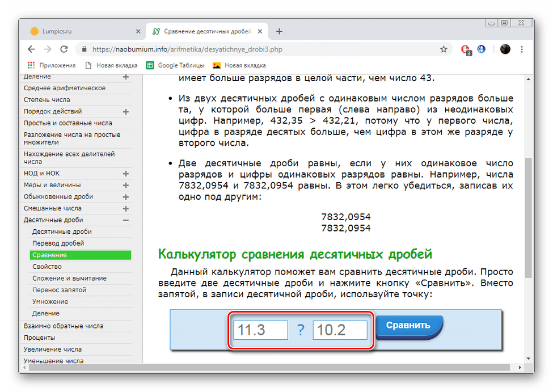553x392 pixels.
Task: Open Степень числа sidebar link
Action: (47, 99)
